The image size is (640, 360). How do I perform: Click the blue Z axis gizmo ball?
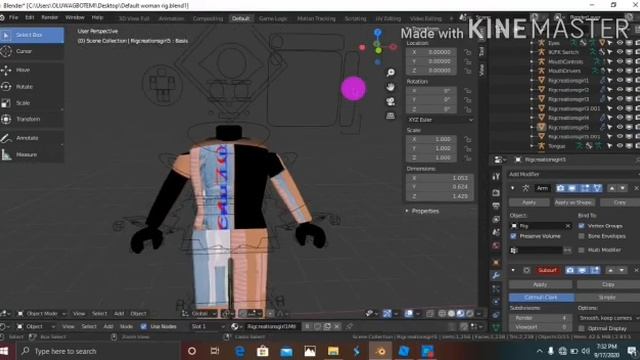[378, 33]
